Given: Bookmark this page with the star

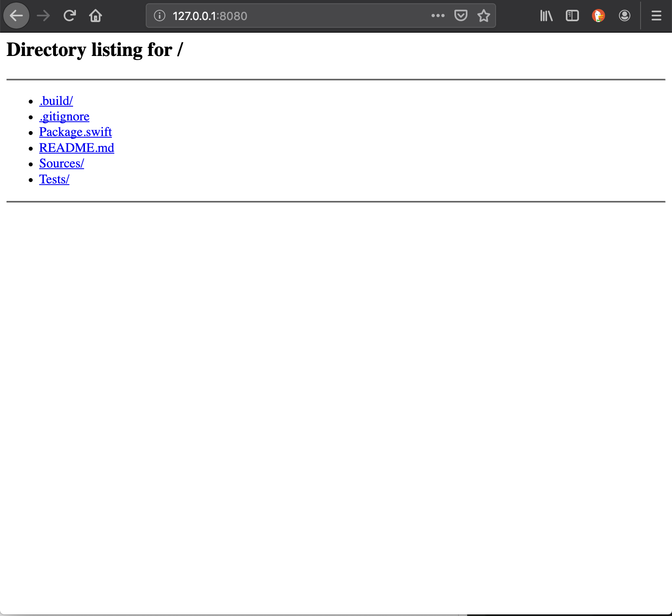Looking at the screenshot, I should click(x=484, y=16).
